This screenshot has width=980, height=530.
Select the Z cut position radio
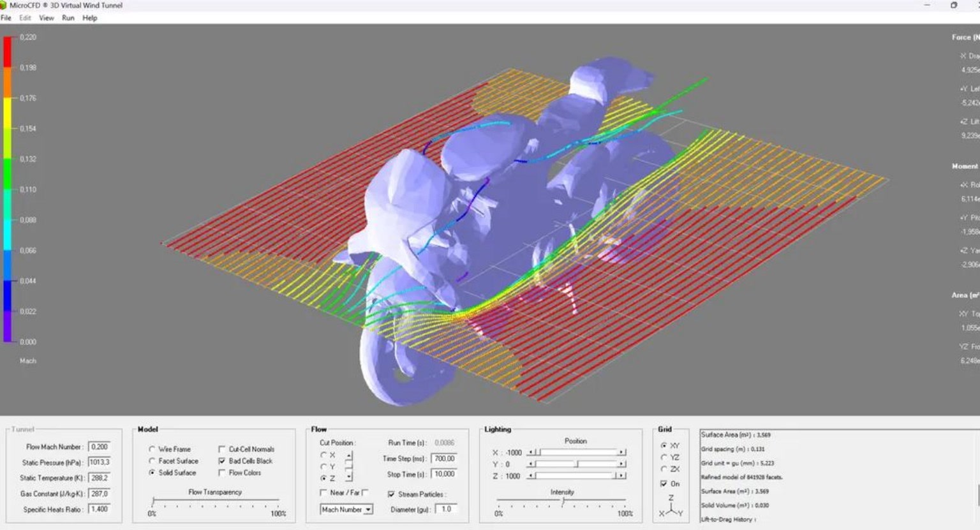(323, 478)
